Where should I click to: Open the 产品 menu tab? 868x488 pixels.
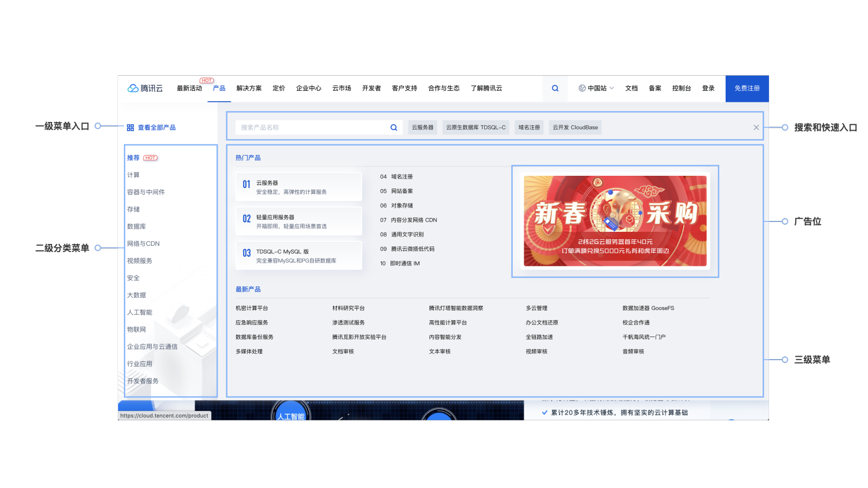[219, 88]
